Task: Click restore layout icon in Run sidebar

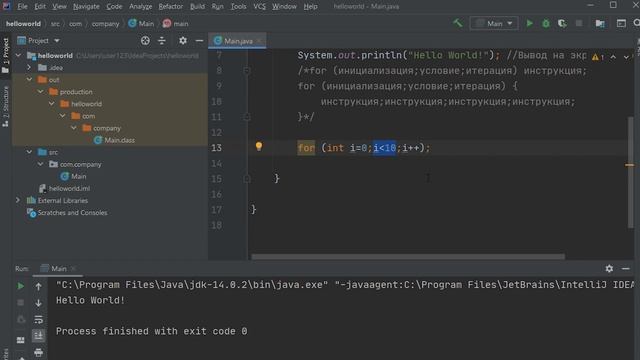Action: [20, 340]
